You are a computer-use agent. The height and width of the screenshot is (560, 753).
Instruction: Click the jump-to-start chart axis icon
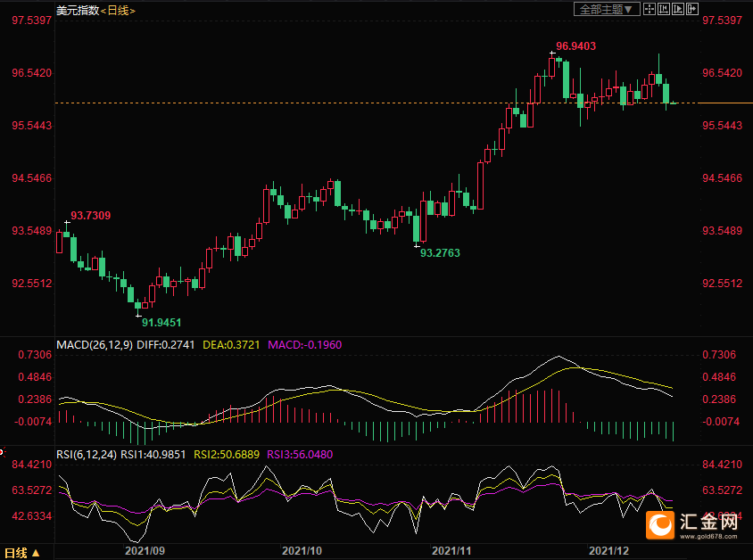664,9
